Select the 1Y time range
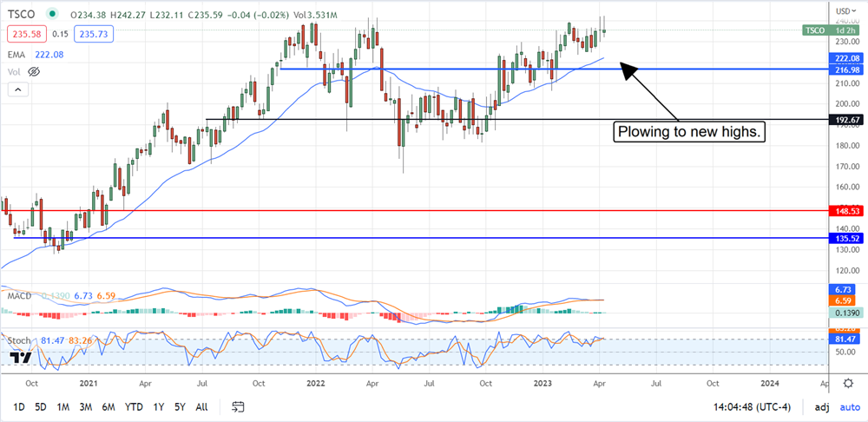The image size is (868, 422). [x=158, y=407]
